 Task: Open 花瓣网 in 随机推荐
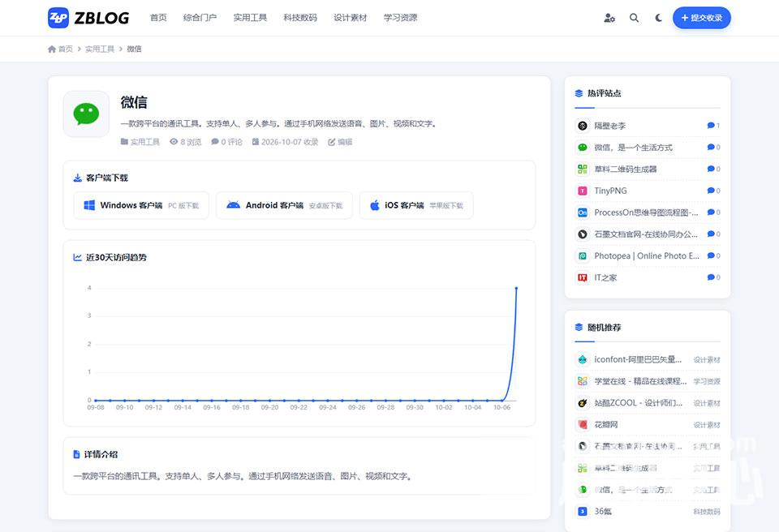(x=606, y=425)
